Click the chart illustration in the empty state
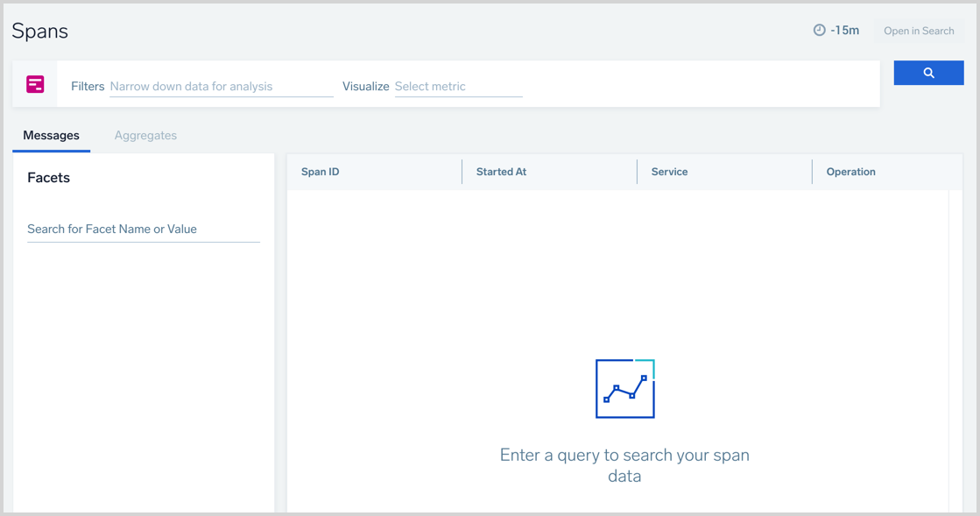980x516 pixels. coord(624,389)
